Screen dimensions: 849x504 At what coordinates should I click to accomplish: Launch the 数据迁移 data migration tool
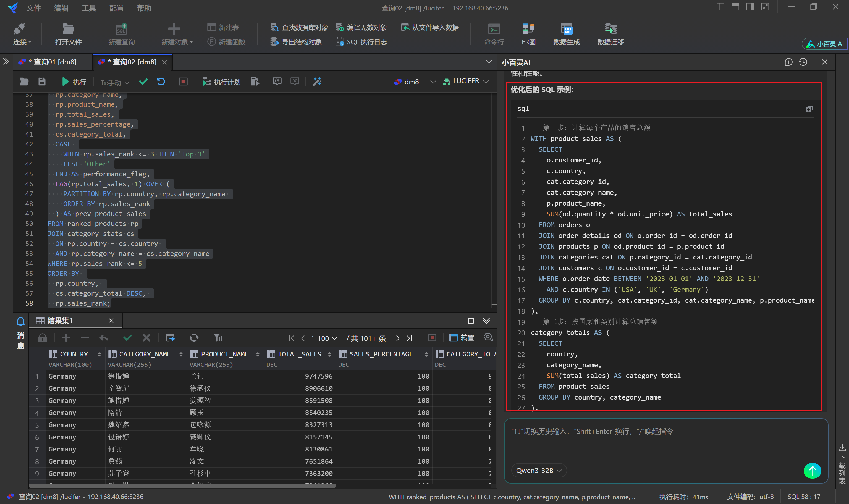(610, 34)
